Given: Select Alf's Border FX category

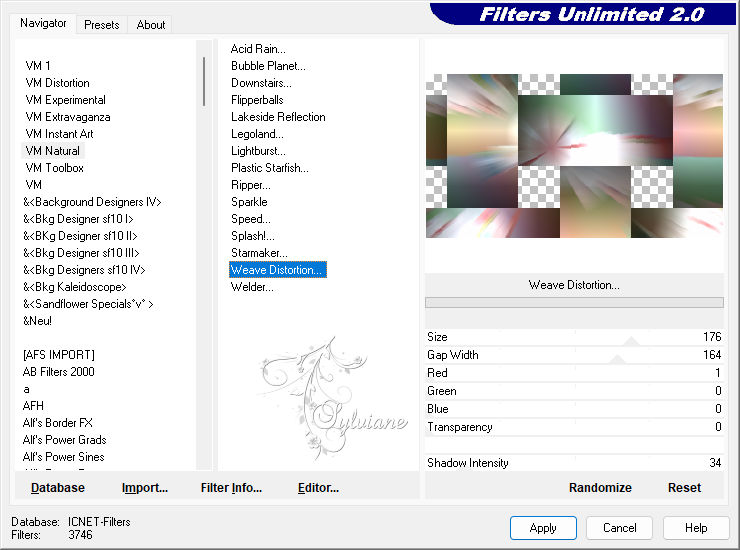Looking at the screenshot, I should click(x=58, y=423).
